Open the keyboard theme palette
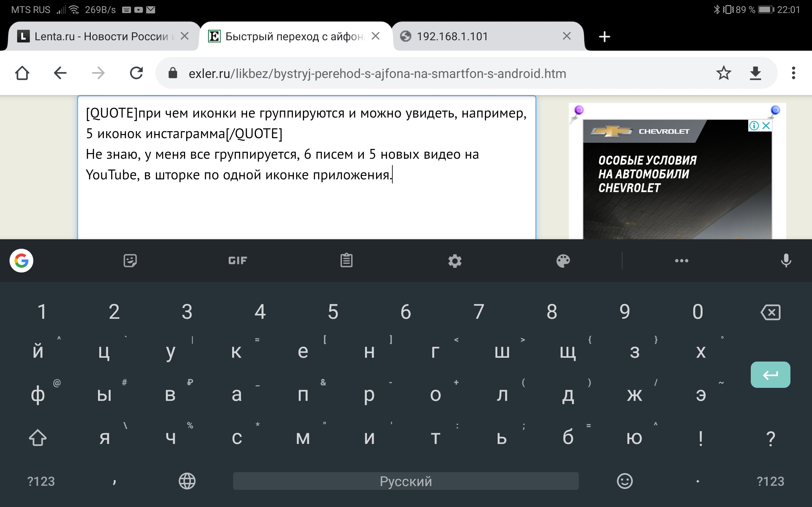The width and height of the screenshot is (812, 507). (x=563, y=260)
